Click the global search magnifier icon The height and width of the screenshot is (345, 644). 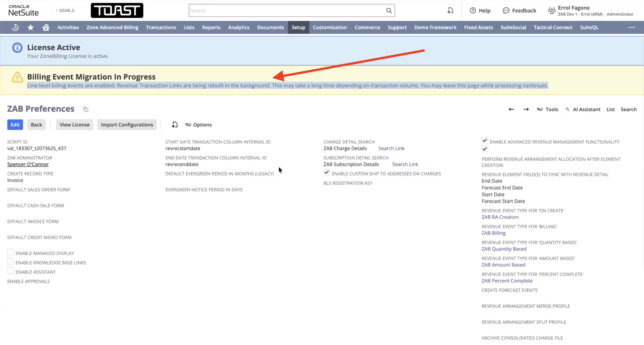pos(389,11)
